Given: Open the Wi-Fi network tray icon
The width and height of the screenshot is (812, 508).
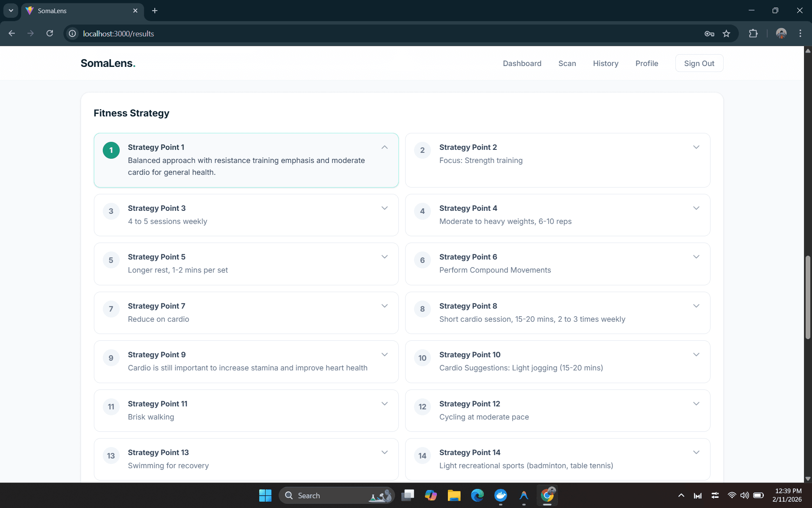Looking at the screenshot, I should tap(732, 495).
